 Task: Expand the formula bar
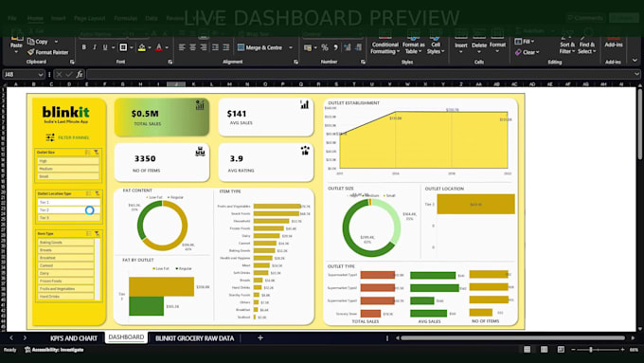point(636,75)
